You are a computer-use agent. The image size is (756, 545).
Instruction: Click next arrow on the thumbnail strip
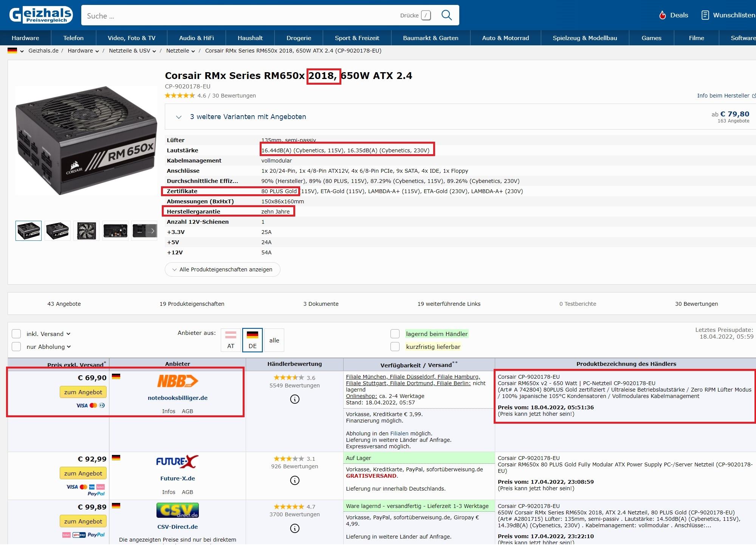[x=152, y=231]
